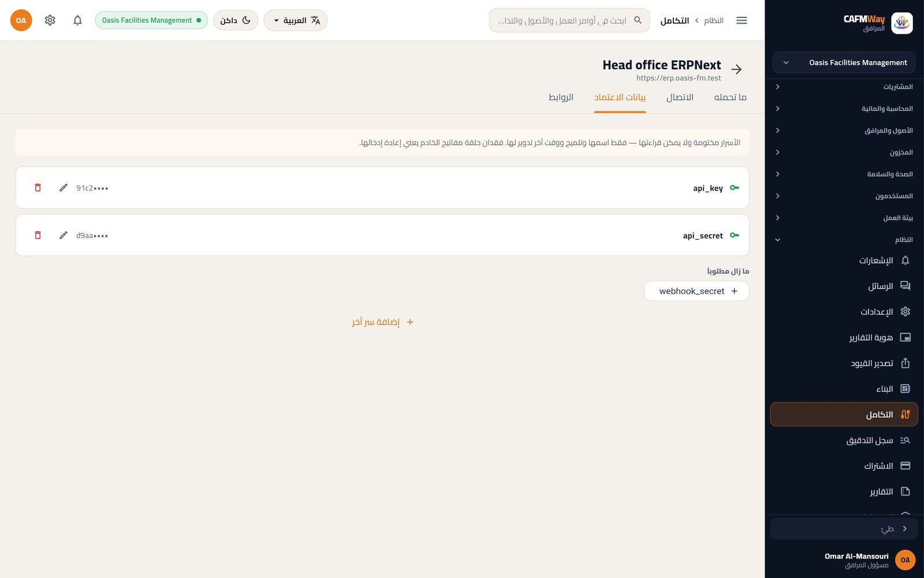The image size is (924, 578).
Task: Click النظام breadcrumb link
Action: 714,20
